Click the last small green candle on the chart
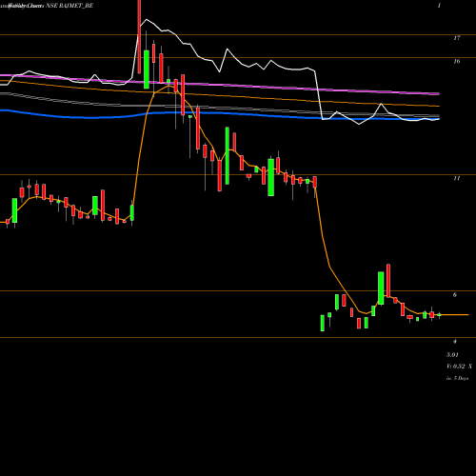The image size is (476, 476). [440, 315]
